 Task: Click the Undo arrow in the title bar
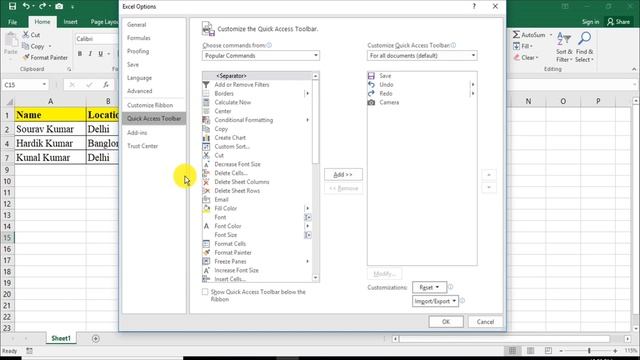[26, 6]
